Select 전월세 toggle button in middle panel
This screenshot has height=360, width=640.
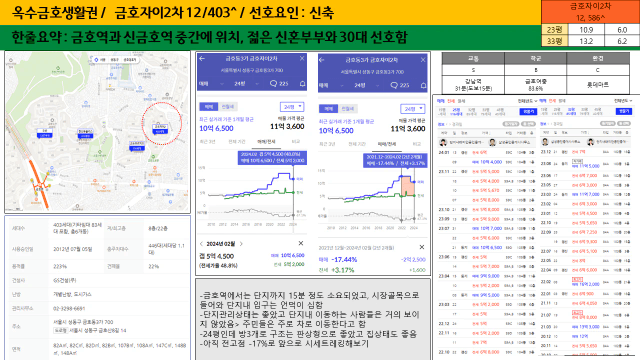pos(348,109)
